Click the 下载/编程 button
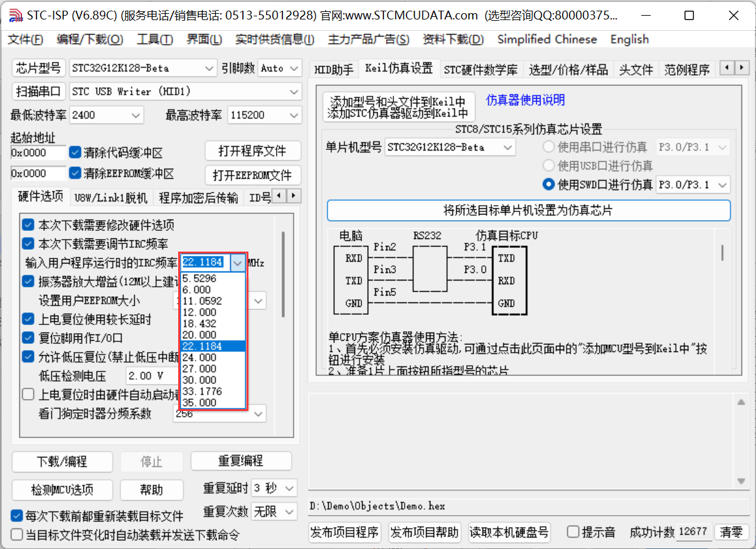Image resolution: width=756 pixels, height=549 pixels. [62, 462]
